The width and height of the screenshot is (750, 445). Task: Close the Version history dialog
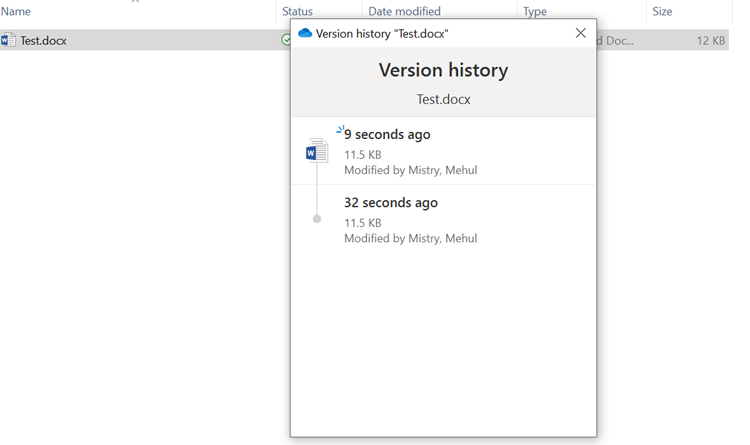(x=580, y=33)
